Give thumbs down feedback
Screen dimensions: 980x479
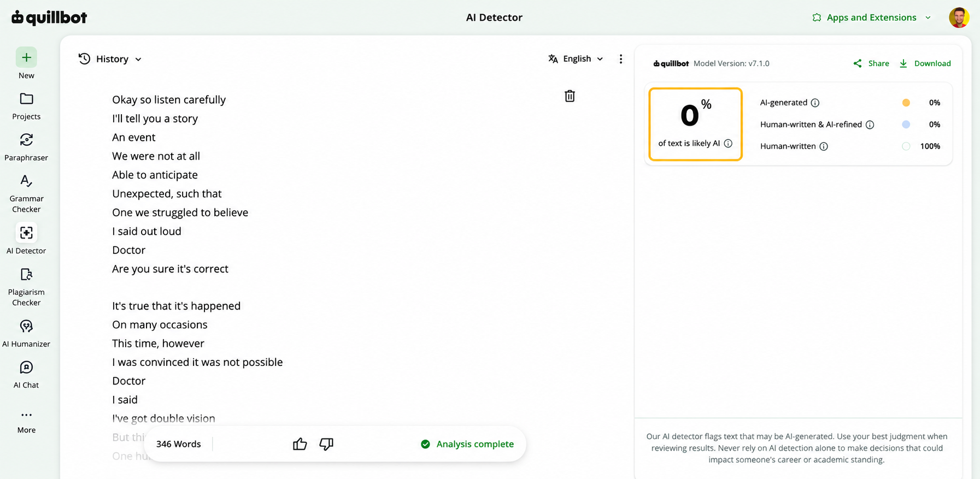coord(326,444)
